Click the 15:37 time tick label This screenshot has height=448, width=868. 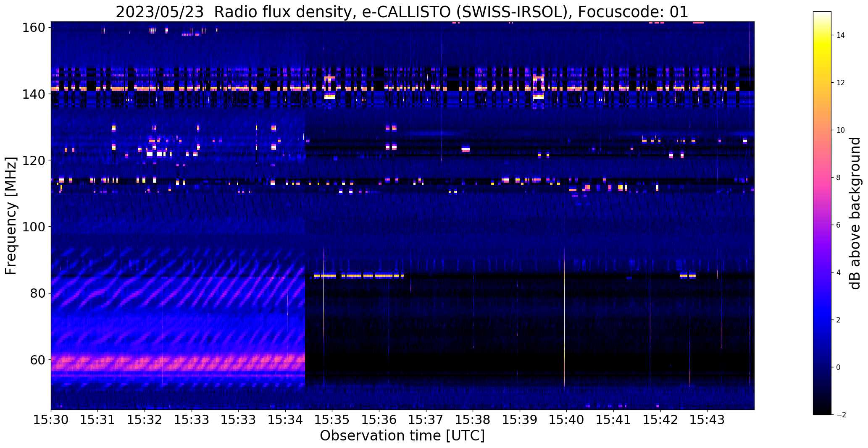point(426,420)
